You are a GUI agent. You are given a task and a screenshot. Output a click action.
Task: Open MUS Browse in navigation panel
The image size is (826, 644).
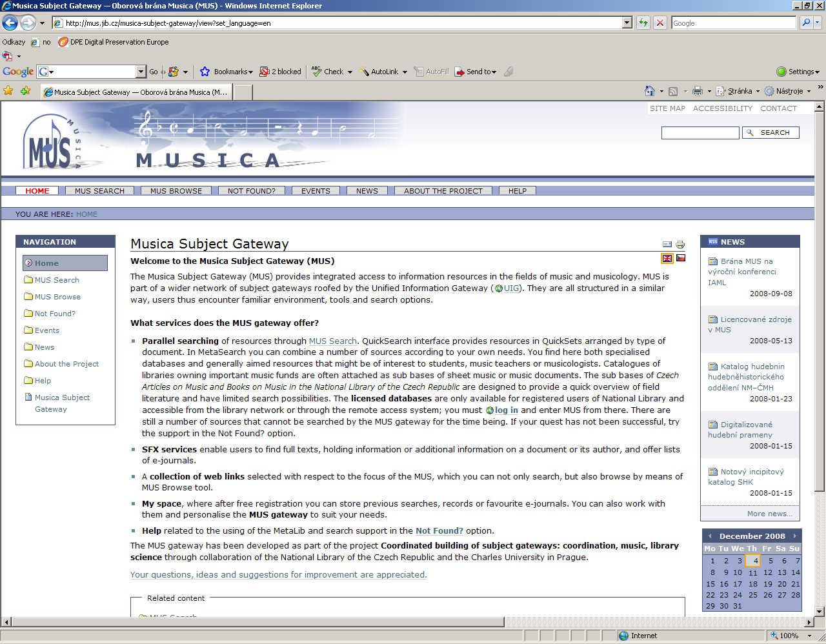[x=57, y=297]
